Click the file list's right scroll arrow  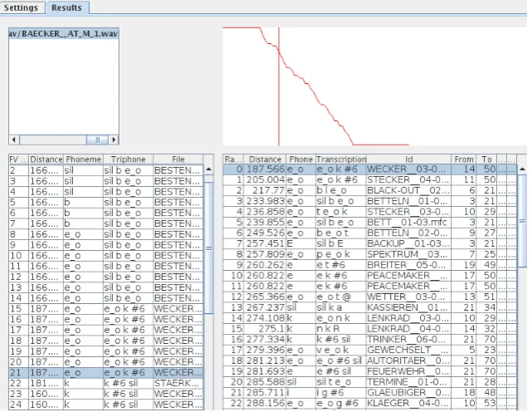click(x=114, y=140)
